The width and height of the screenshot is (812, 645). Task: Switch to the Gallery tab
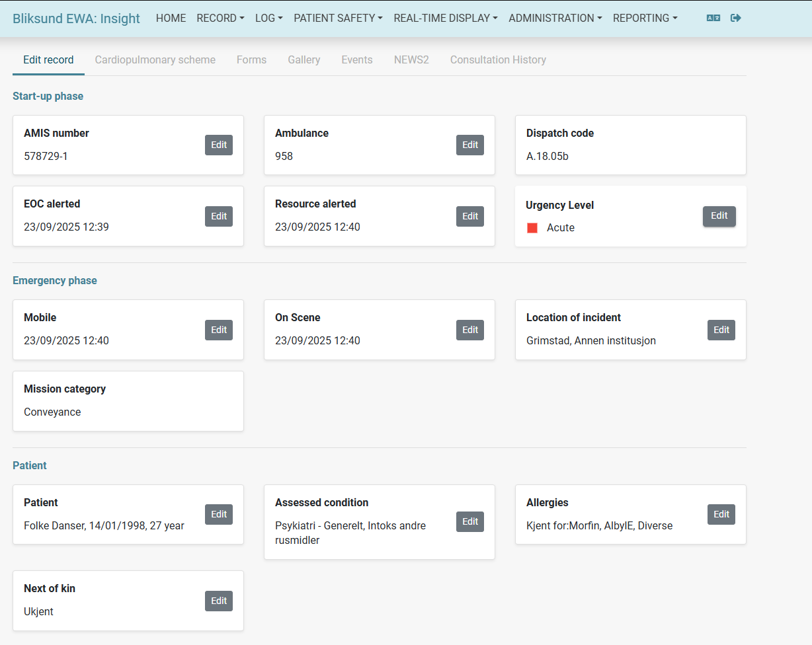(304, 59)
